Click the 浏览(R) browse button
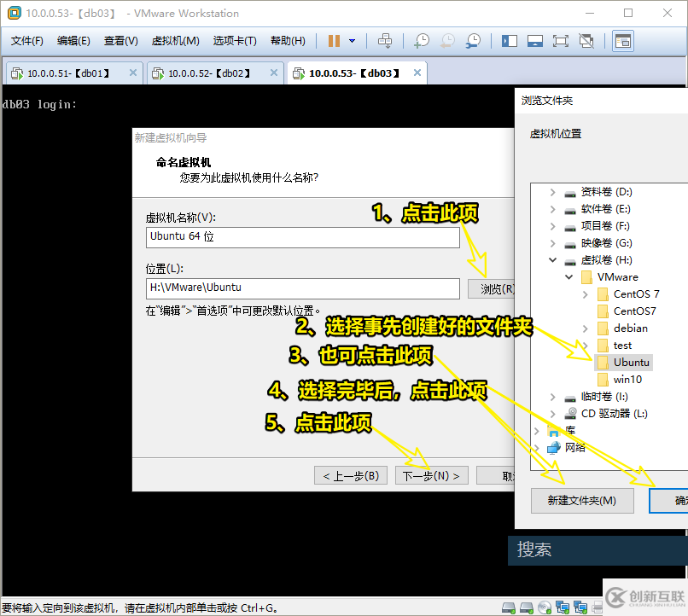 click(492, 289)
